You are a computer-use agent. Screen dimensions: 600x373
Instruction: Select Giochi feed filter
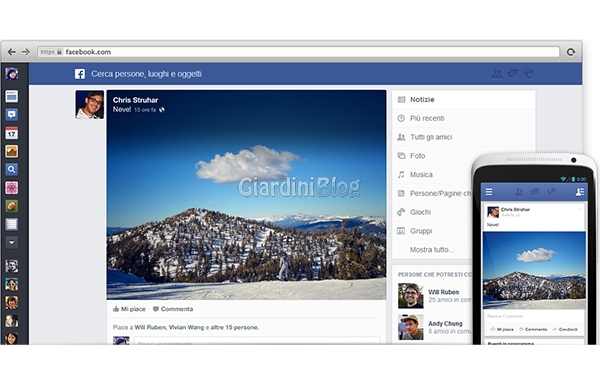tap(432, 212)
